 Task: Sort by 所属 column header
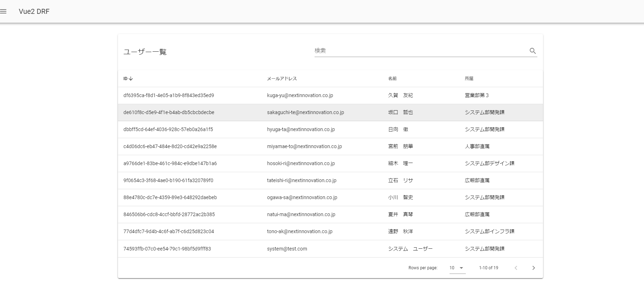(469, 79)
